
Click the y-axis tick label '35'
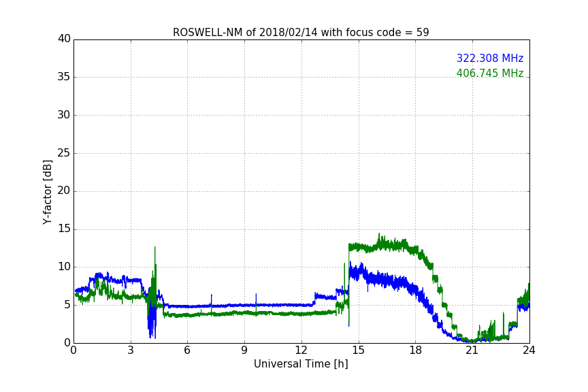click(x=64, y=77)
